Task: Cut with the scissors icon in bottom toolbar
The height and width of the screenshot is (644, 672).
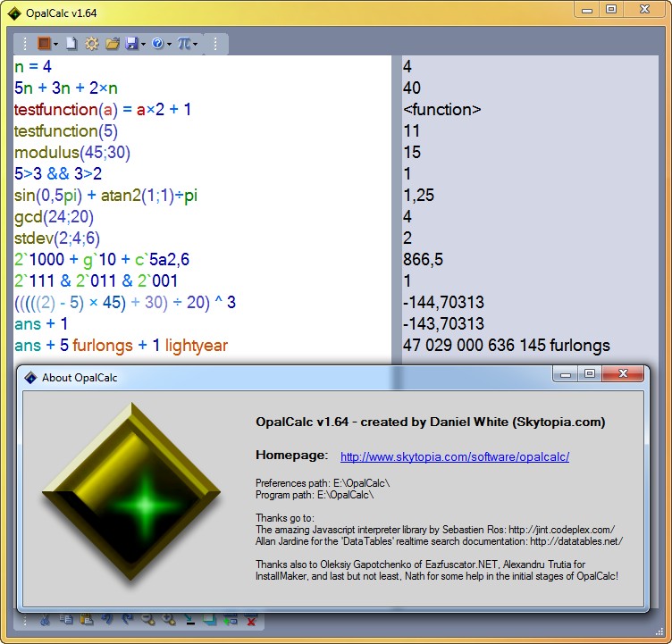Action: [x=46, y=620]
